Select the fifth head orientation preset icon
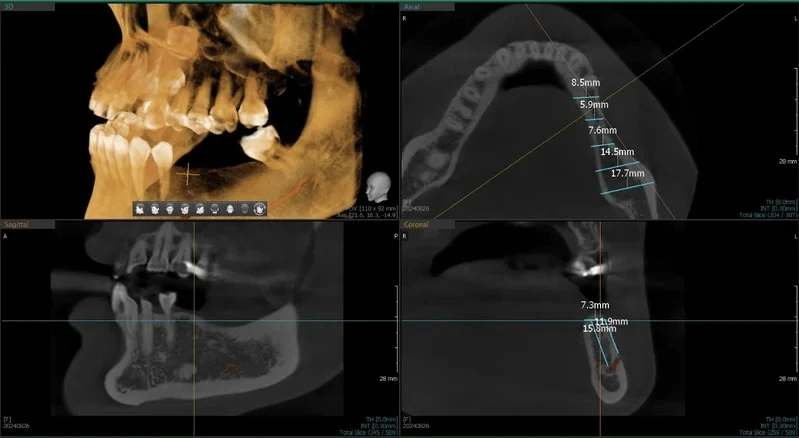Image resolution: width=799 pixels, height=438 pixels. tap(200, 208)
